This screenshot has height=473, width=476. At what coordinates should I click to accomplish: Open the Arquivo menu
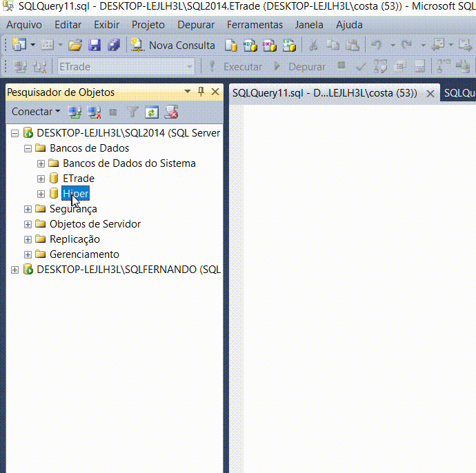tap(24, 25)
